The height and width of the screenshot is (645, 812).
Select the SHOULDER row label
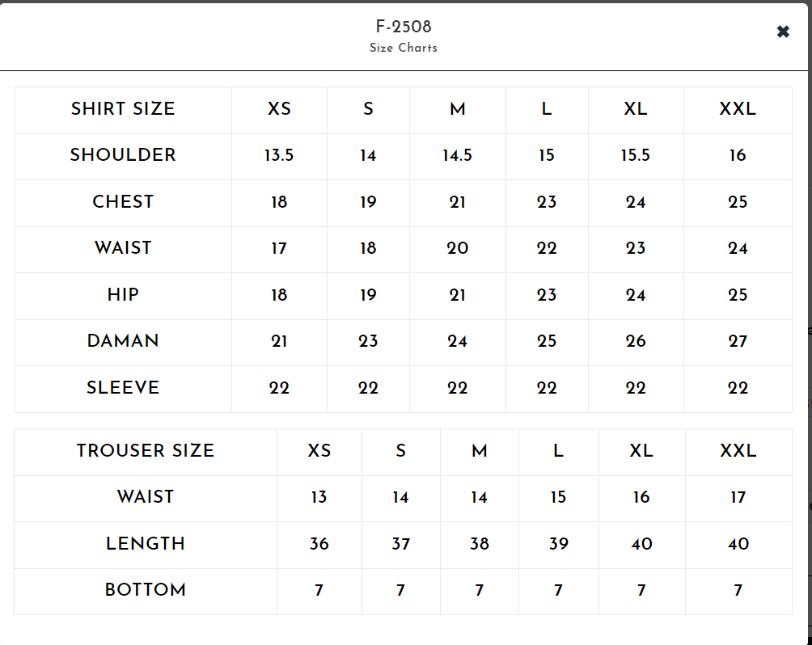point(123,155)
